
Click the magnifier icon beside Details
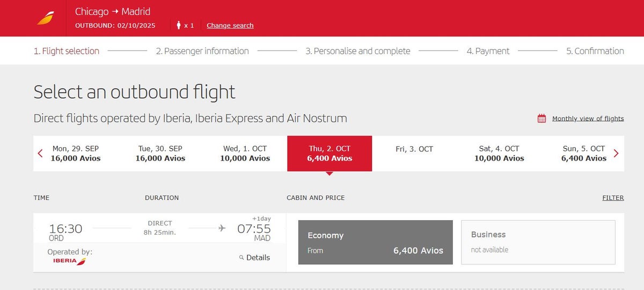point(241,258)
